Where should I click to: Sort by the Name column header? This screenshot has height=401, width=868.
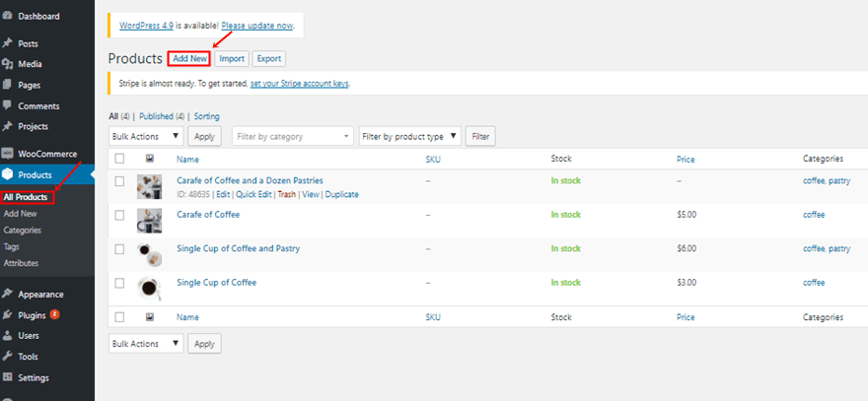pos(187,160)
